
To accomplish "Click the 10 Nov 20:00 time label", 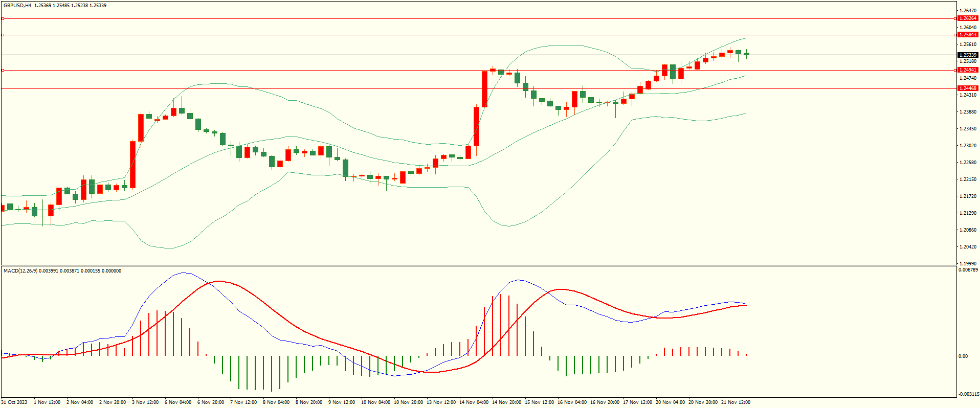I will pyautogui.click(x=408, y=402).
